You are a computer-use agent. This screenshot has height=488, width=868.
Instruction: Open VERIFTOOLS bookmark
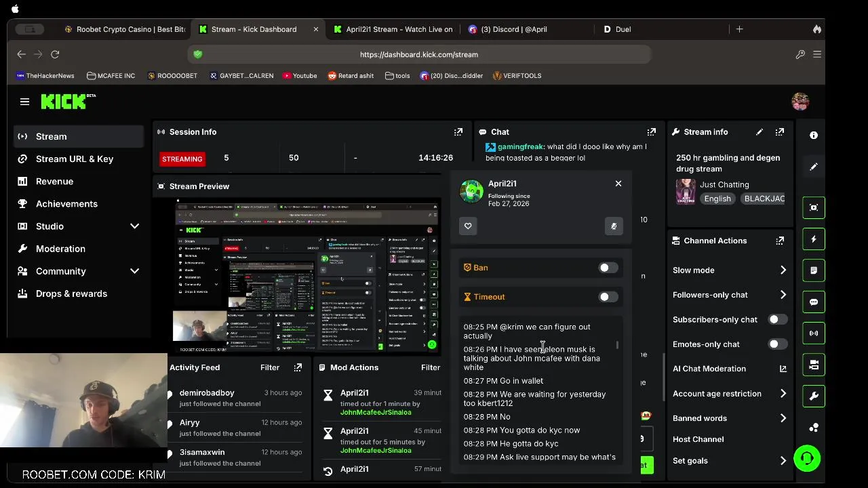point(517,76)
